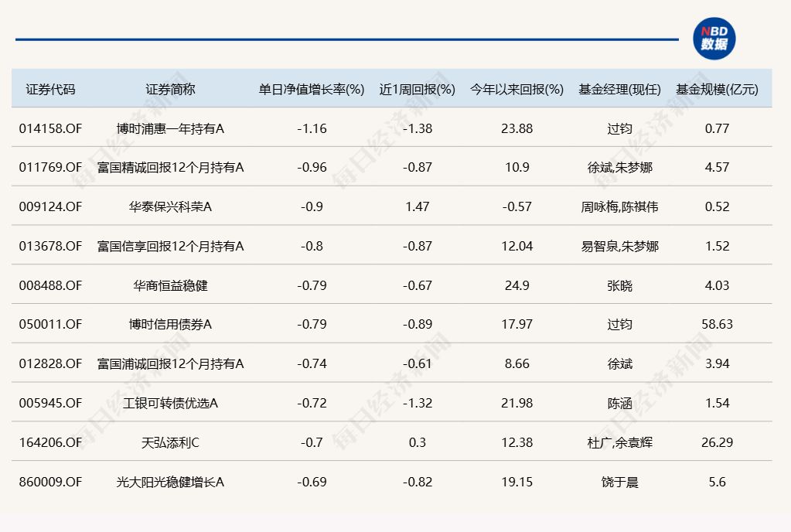The height and width of the screenshot is (532, 791).
Task: Click the 基金规模(亿元) column header
Action: pyautogui.click(x=717, y=89)
